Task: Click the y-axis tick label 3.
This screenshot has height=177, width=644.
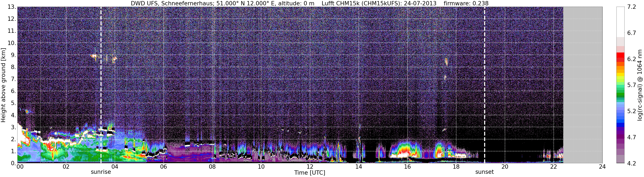Action: click(x=13, y=127)
